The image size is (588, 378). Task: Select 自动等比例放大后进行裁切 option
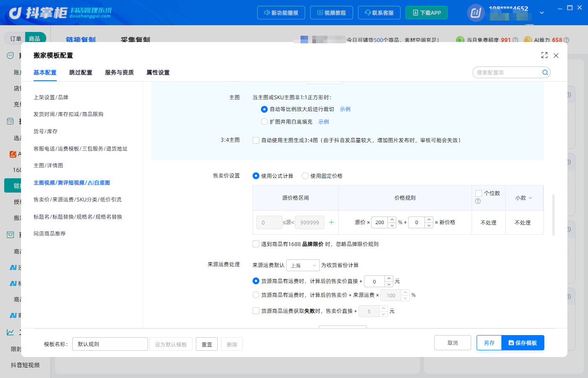(264, 109)
